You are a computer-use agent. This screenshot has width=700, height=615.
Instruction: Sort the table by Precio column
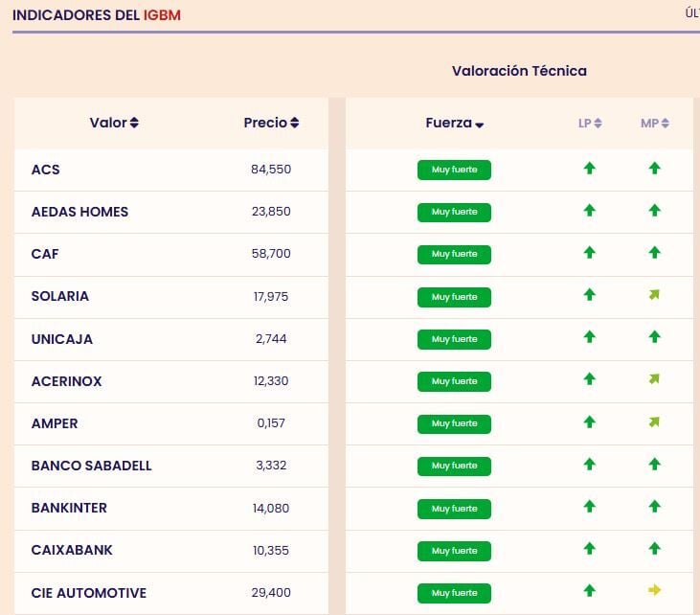(271, 123)
